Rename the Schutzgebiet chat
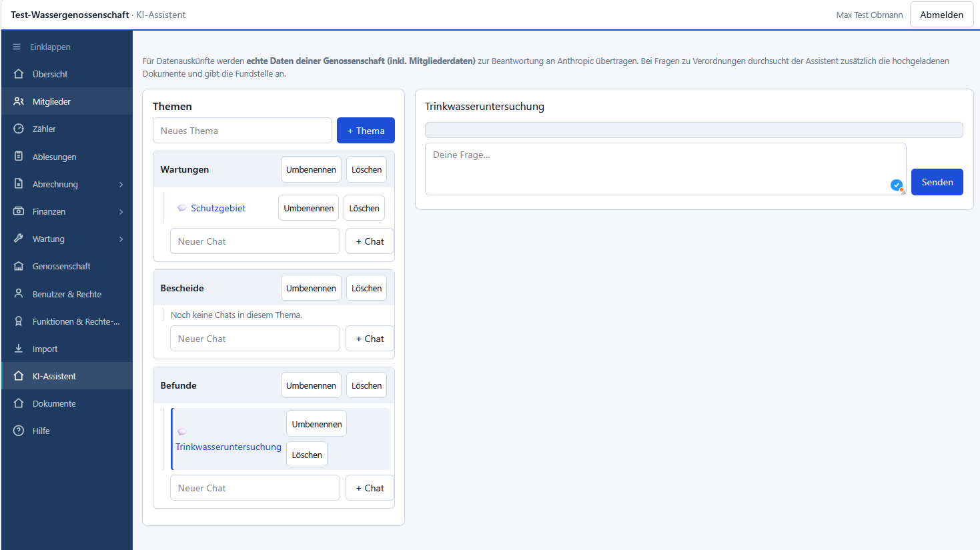The image size is (980, 550). coord(308,208)
